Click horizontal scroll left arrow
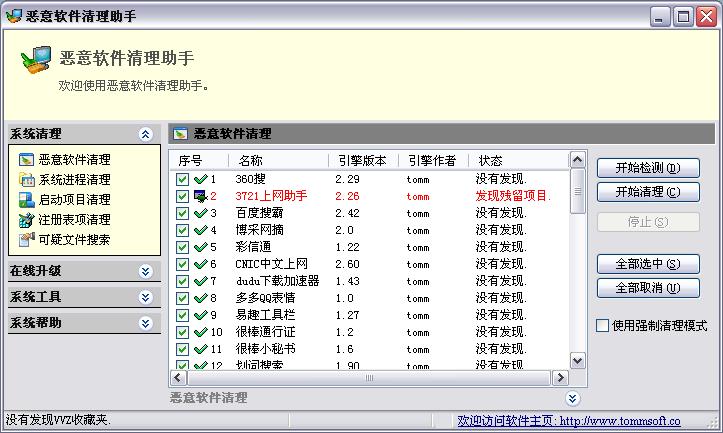Image resolution: width=723 pixels, height=433 pixels. click(178, 378)
